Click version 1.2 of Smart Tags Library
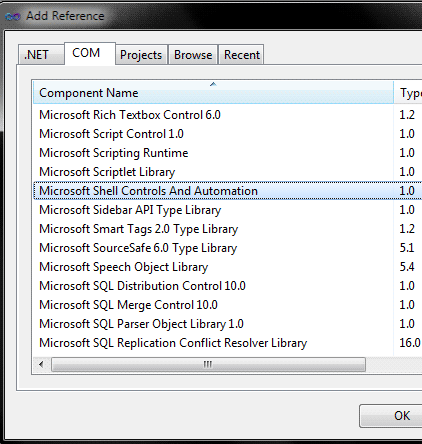 407,229
